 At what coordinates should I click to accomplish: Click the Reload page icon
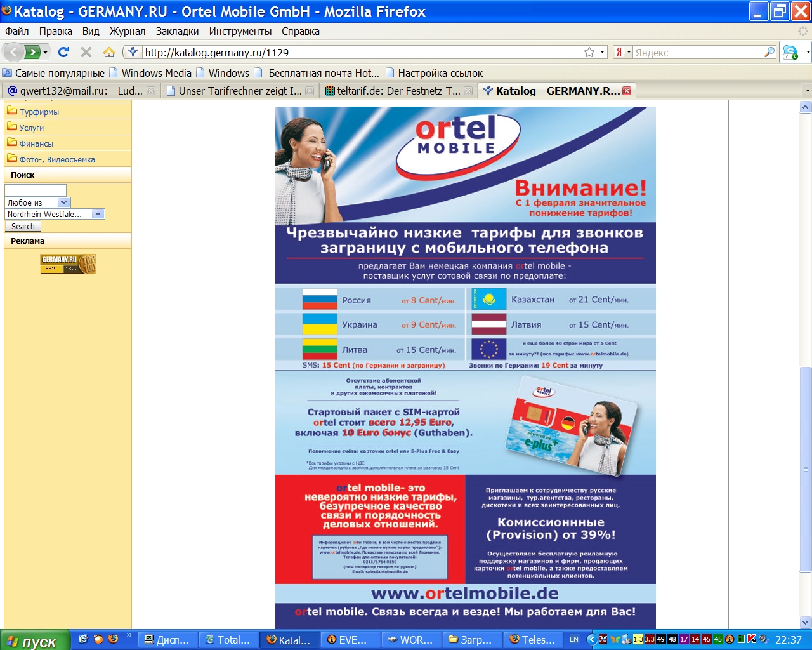[x=63, y=52]
